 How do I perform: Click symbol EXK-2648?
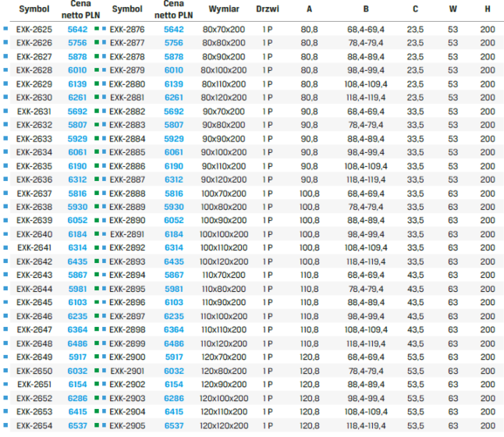[x=34, y=343]
